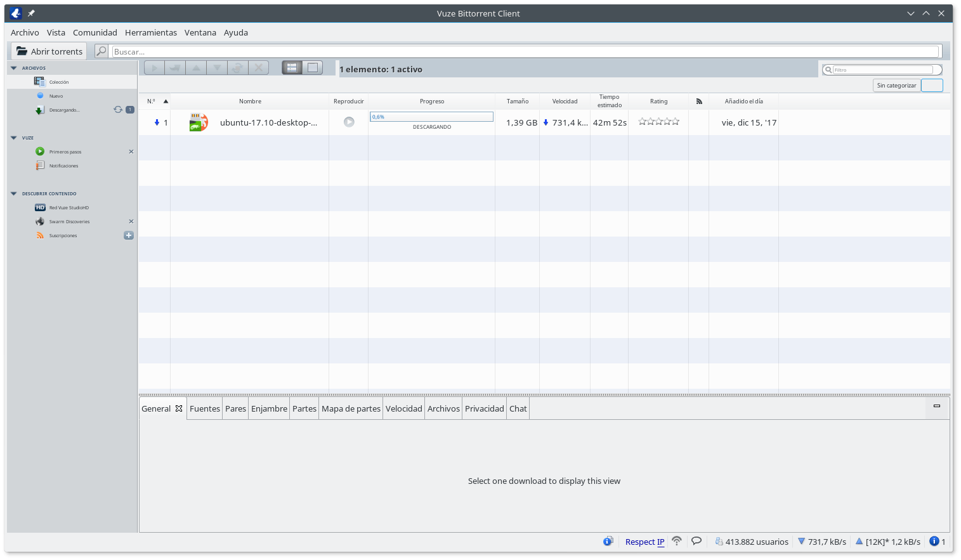Click the chat bubble status icon
Viewport: 961px width, 560px height.
[x=696, y=541]
